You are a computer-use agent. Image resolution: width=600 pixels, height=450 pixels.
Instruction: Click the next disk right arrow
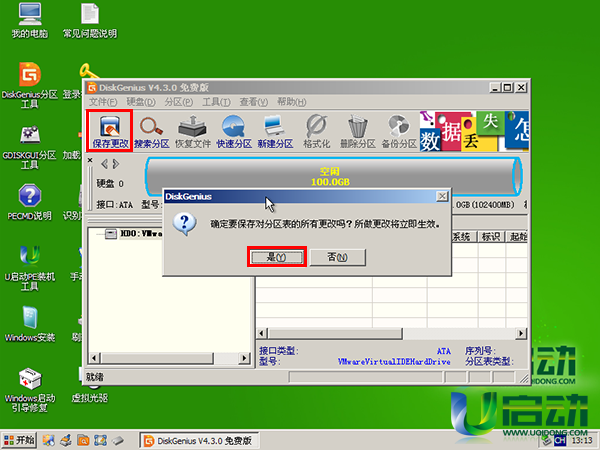116,164
